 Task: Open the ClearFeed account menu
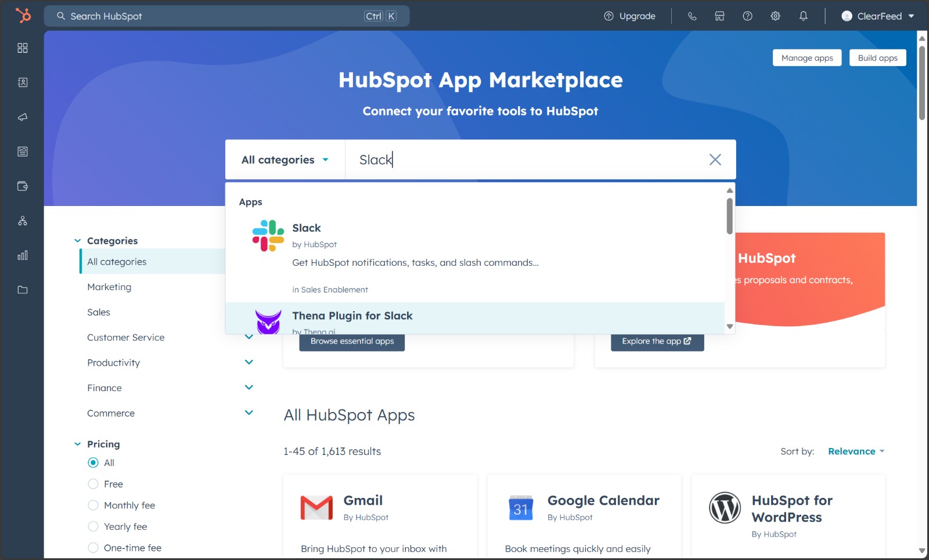[x=878, y=16]
